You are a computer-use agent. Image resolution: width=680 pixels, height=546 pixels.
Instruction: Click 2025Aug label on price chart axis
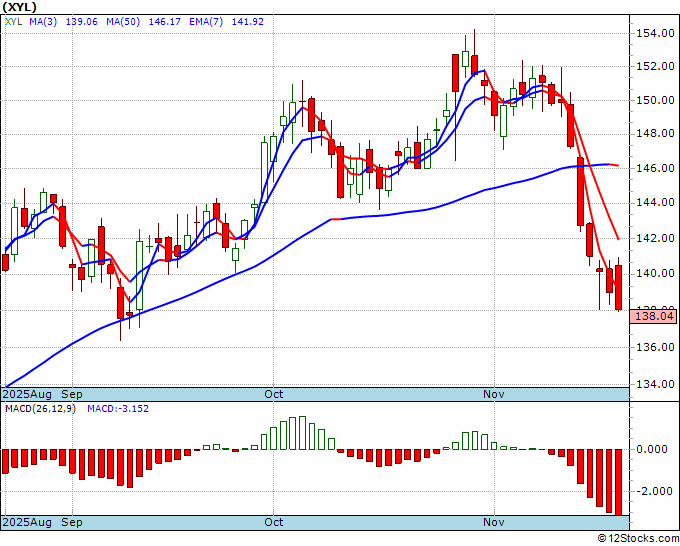pos(27,394)
